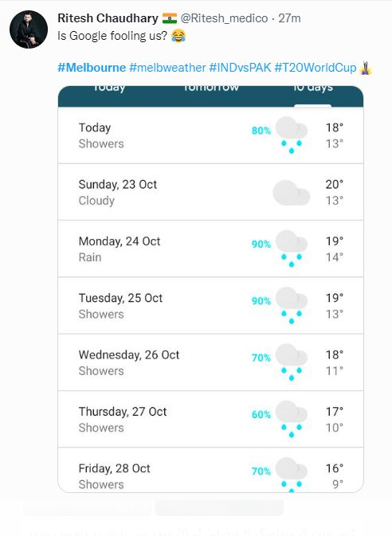
Task: Click the rain icon for Monday, 24 Oct
Action: click(292, 248)
